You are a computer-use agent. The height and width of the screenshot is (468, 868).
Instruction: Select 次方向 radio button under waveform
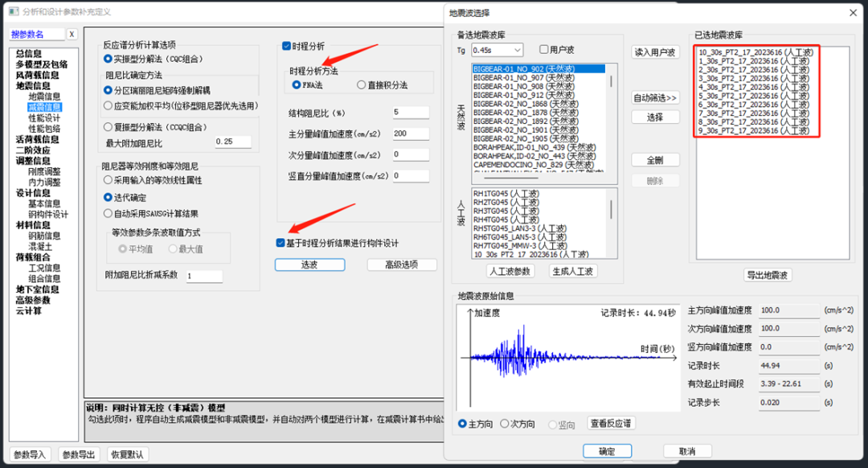click(x=505, y=424)
